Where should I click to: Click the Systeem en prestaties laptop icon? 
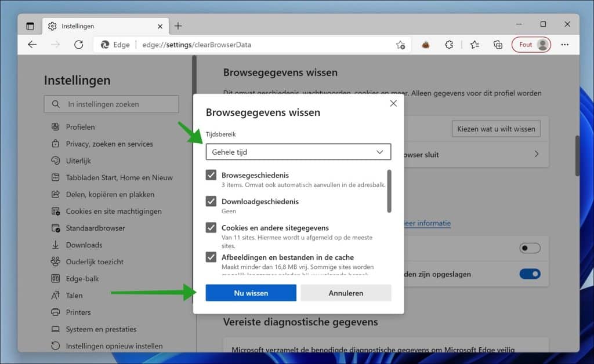[x=55, y=329]
